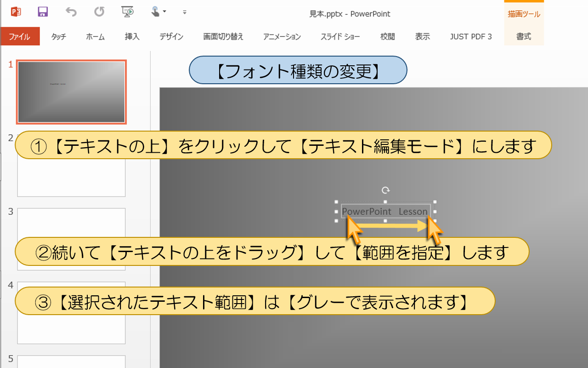Click the rotation handle above the text box
588x368 pixels.
click(x=386, y=190)
